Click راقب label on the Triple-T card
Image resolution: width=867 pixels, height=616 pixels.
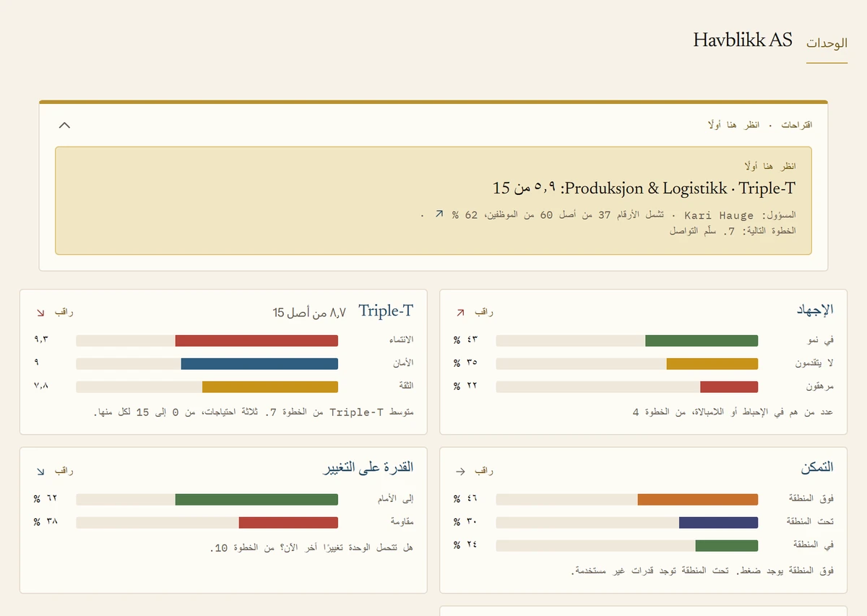(64, 312)
